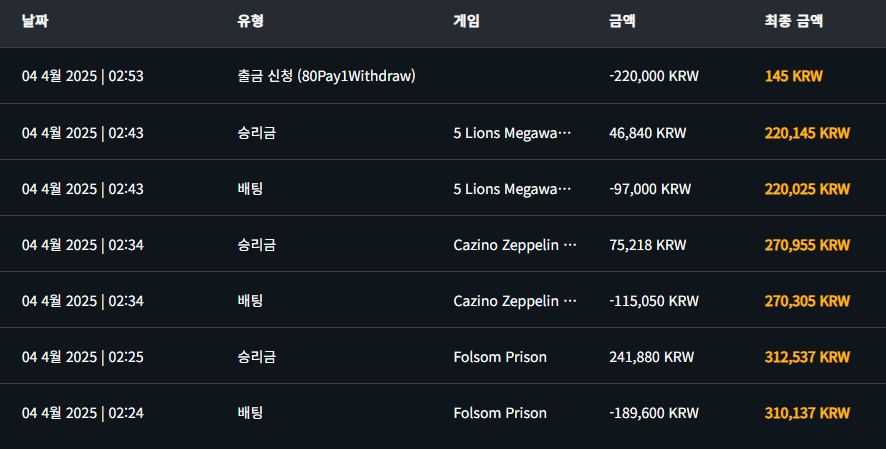Select the 출금 신청 (80Pay1Withdraw) entry
The width and height of the screenshot is (886, 449).
coord(326,76)
